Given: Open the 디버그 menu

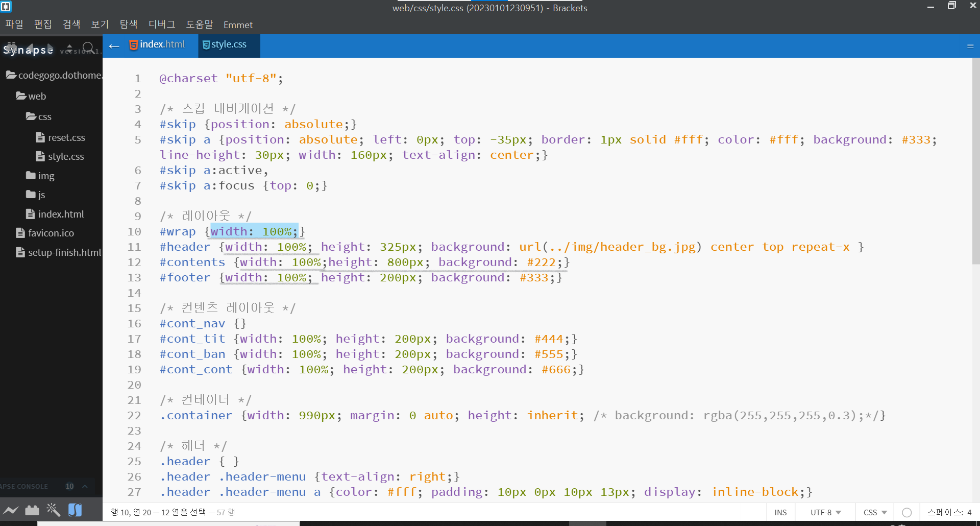Looking at the screenshot, I should point(162,24).
